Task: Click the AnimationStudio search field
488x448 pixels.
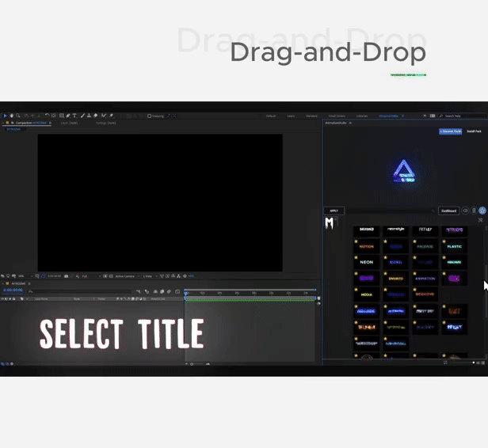Action: 391,211
